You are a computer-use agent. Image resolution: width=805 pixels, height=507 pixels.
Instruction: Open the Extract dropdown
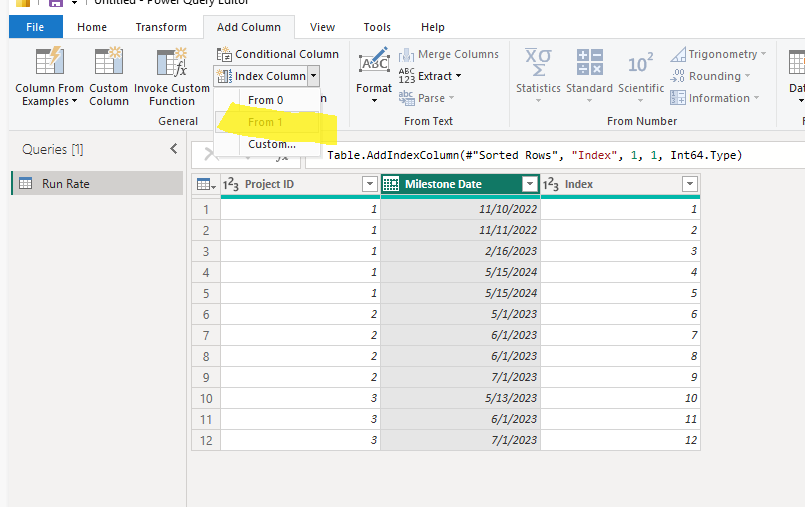coord(430,76)
